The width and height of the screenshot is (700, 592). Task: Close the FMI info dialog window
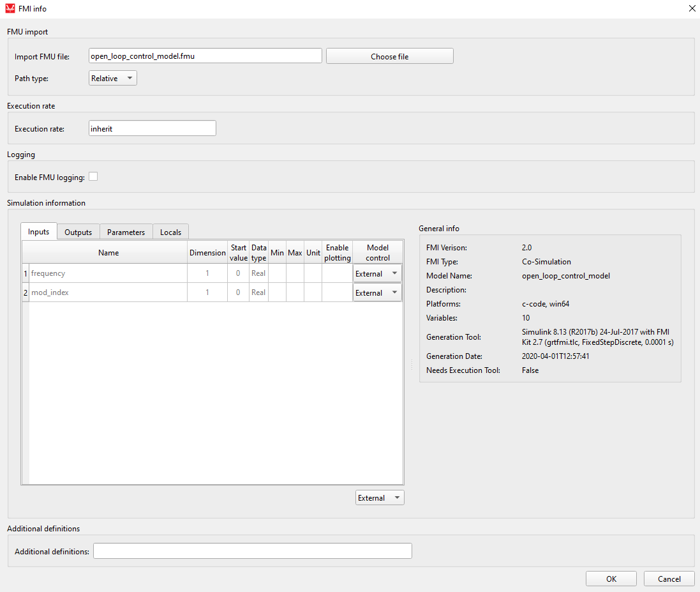point(692,9)
